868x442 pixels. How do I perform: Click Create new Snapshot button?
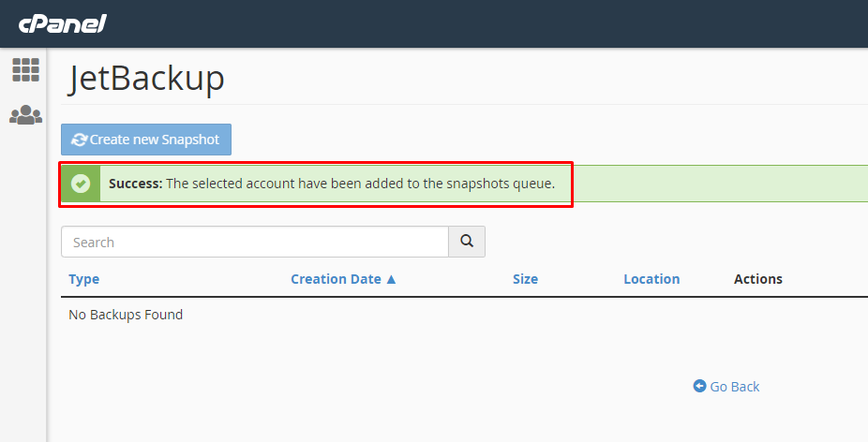[x=146, y=140]
